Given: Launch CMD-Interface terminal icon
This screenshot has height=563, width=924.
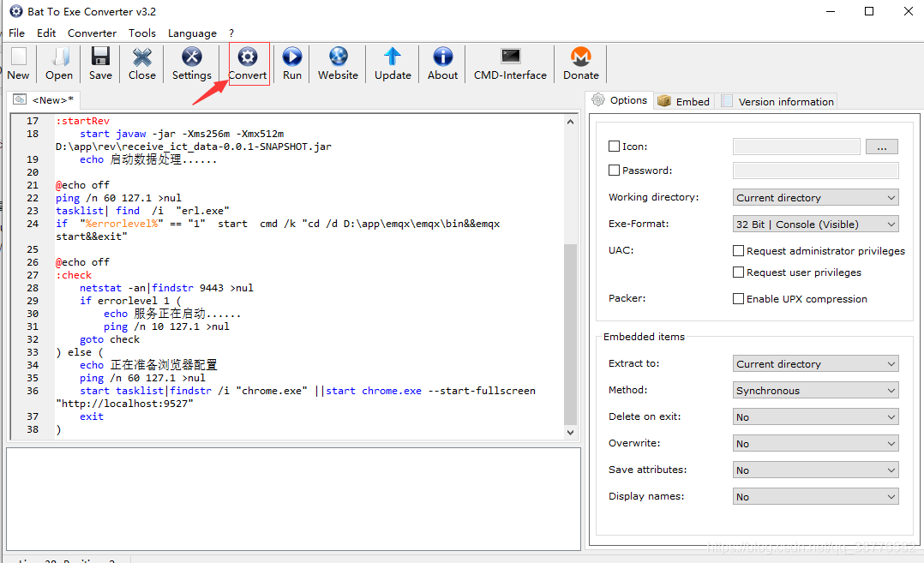Looking at the screenshot, I should (x=510, y=56).
